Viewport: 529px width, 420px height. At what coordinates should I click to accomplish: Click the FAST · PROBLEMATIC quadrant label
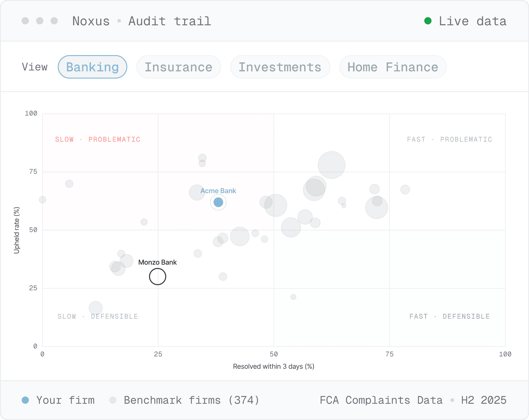click(450, 139)
